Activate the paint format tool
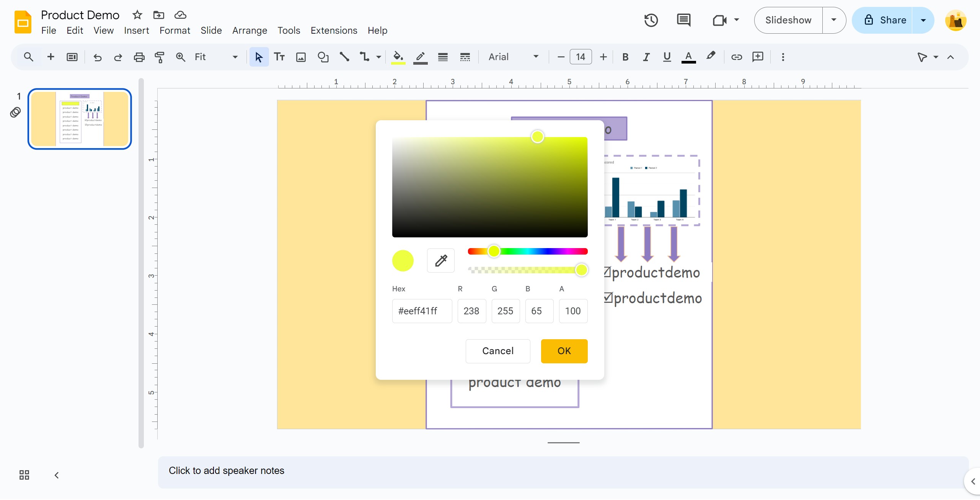This screenshot has width=980, height=500. [160, 57]
